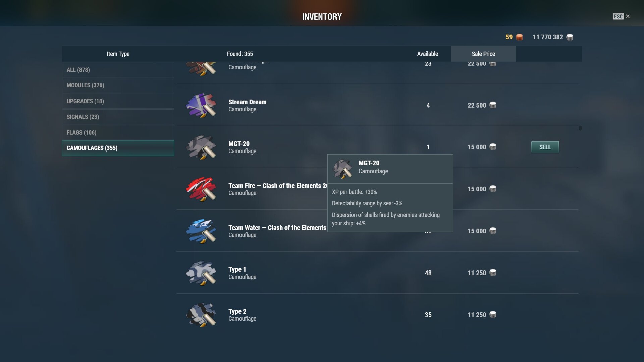Select the FLAGS (106) filter
The image size is (644, 362).
click(118, 132)
